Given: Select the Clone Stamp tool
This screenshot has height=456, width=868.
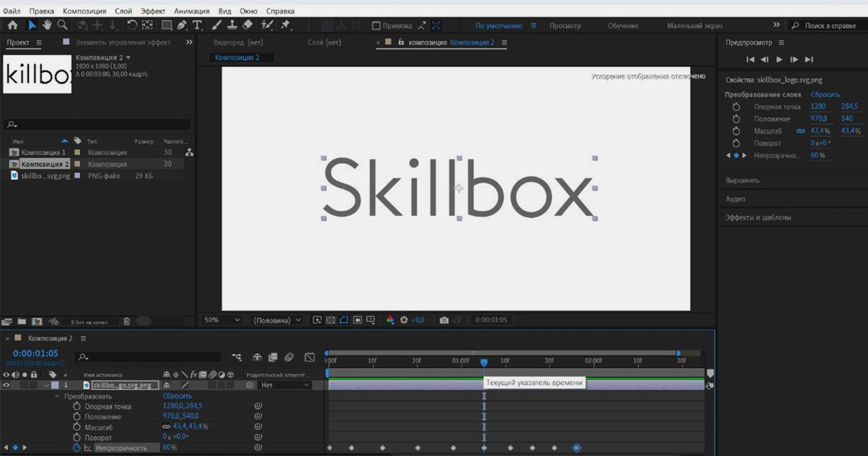Looking at the screenshot, I should click(232, 25).
